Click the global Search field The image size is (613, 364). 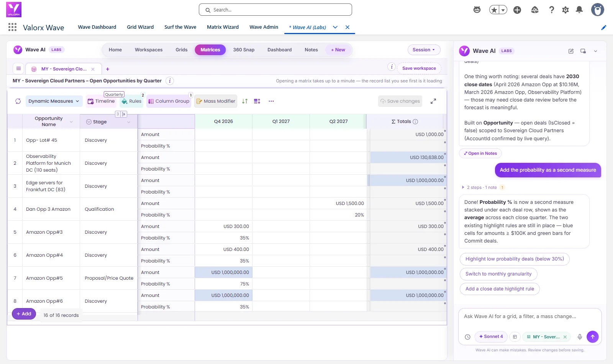275,10
